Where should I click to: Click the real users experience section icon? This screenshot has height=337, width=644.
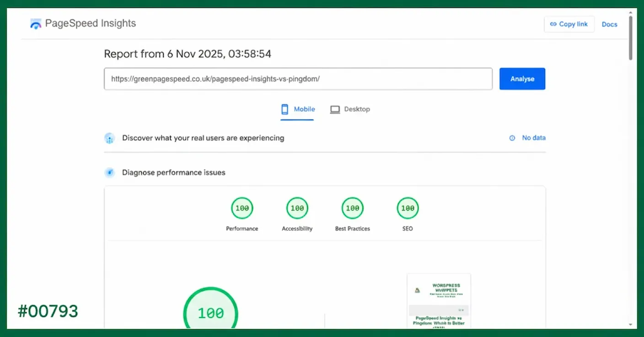109,138
